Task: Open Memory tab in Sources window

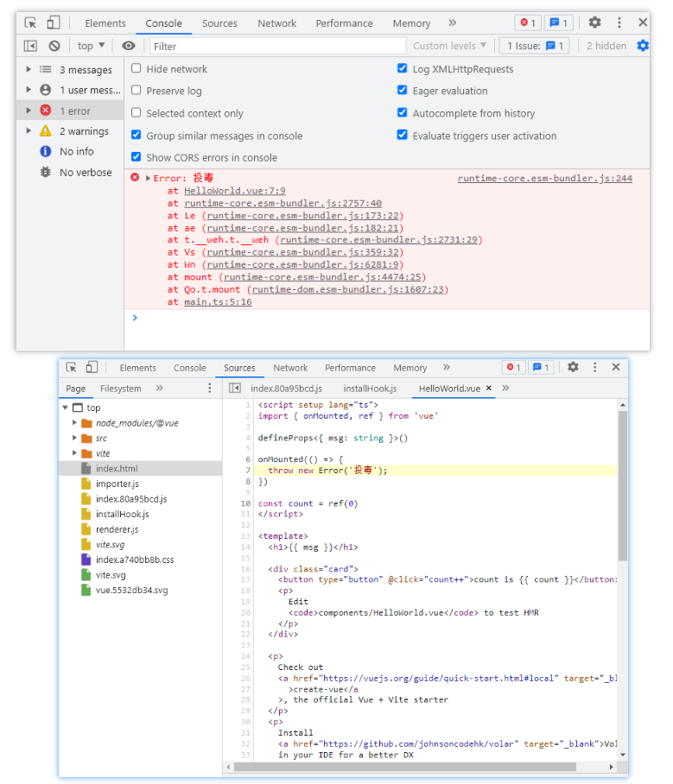Action: pyautogui.click(x=410, y=368)
